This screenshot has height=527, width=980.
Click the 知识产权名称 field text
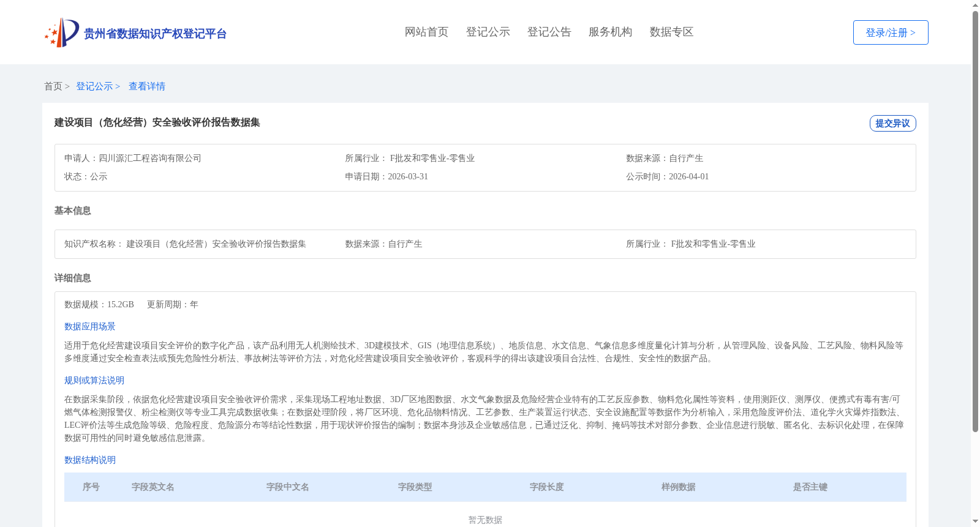tap(185, 244)
